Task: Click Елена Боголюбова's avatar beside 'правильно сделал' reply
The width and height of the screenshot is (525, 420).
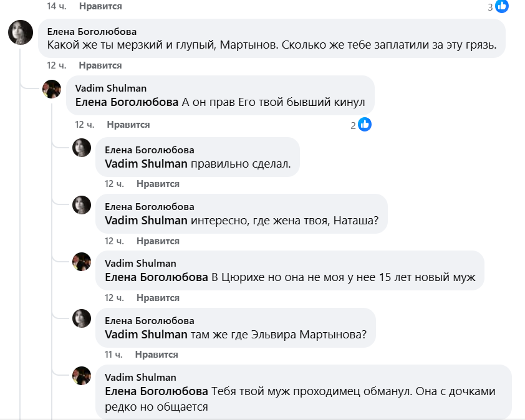Action: pos(82,149)
